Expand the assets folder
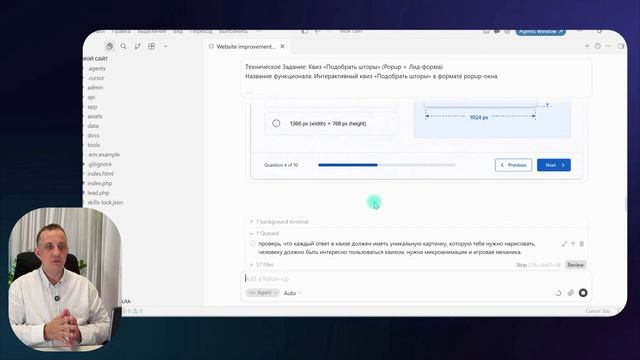Image resolution: width=640 pixels, height=360 pixels. 95,116
